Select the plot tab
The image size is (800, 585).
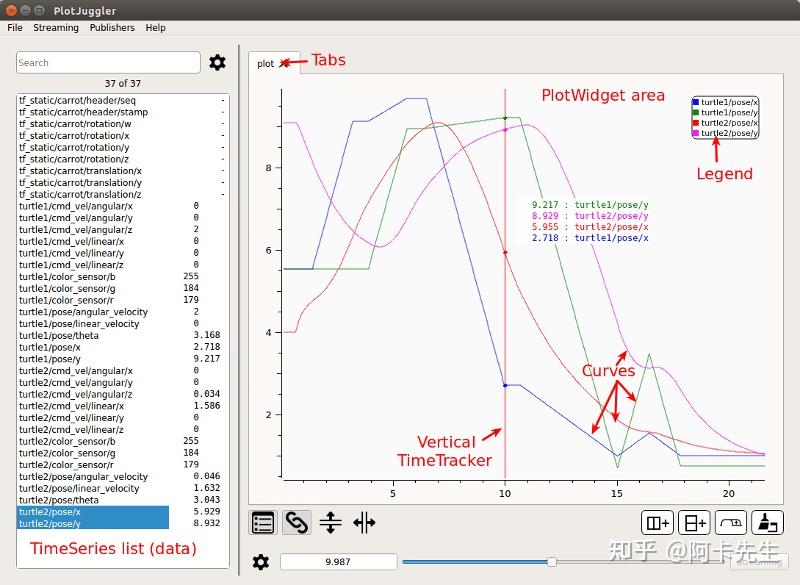[265, 63]
